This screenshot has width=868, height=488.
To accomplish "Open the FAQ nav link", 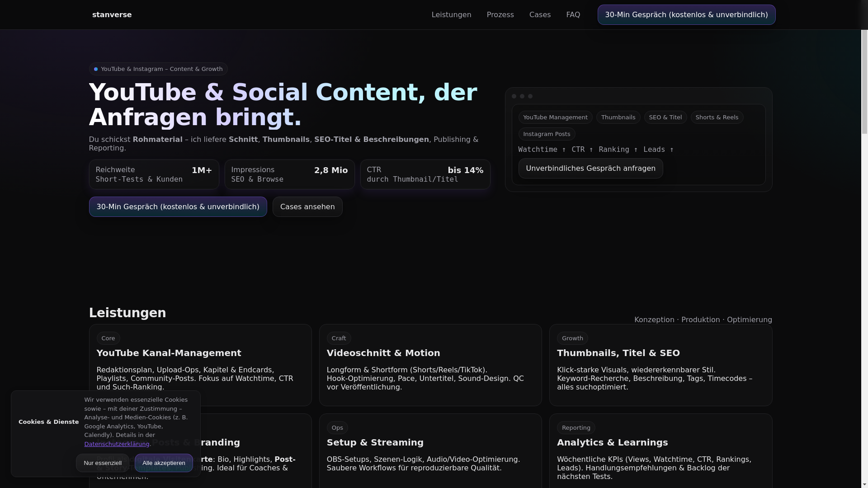I will (573, 15).
